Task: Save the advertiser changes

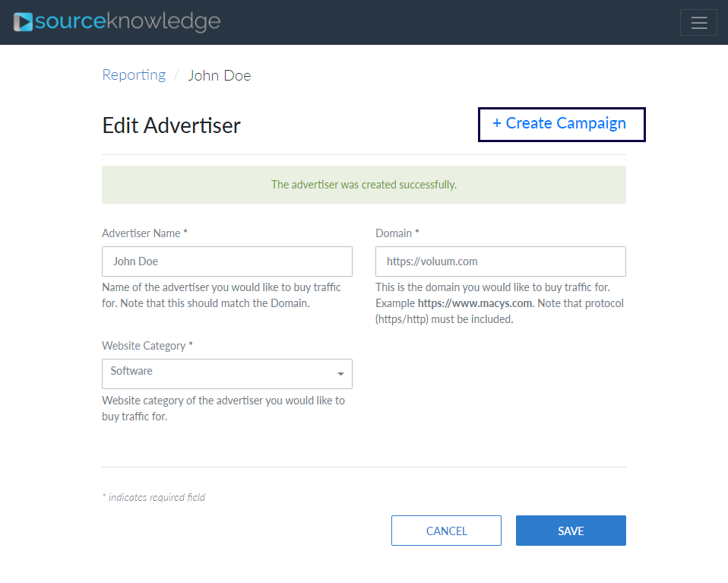Action: [x=571, y=530]
